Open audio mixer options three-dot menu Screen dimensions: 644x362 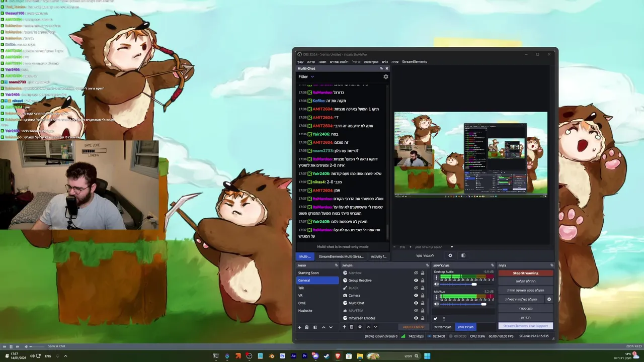444,318
